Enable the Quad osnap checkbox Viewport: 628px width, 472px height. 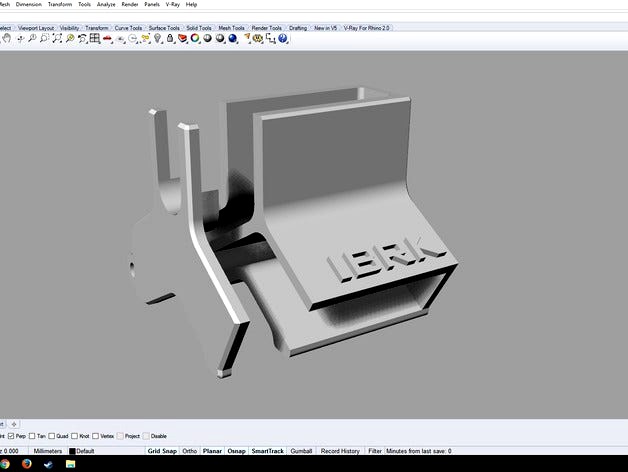[53, 436]
